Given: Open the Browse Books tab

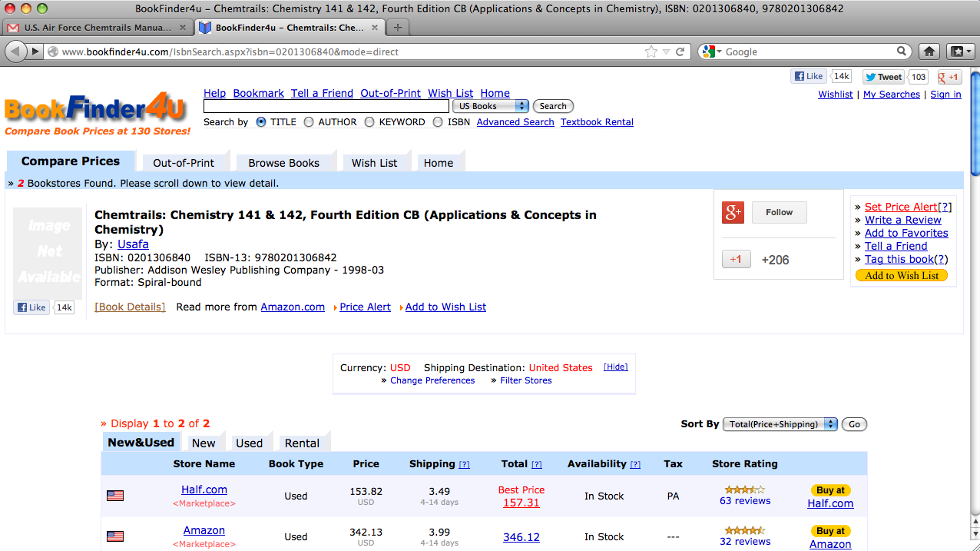Looking at the screenshot, I should click(283, 163).
